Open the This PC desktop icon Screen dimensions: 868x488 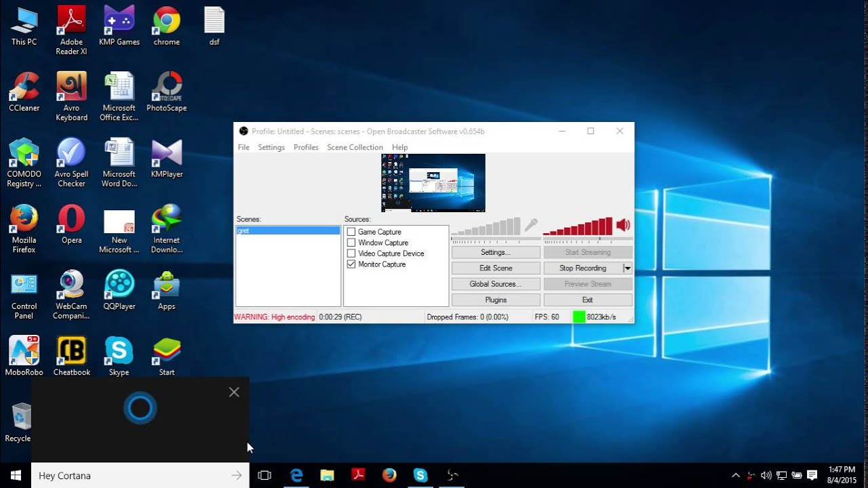(x=24, y=26)
